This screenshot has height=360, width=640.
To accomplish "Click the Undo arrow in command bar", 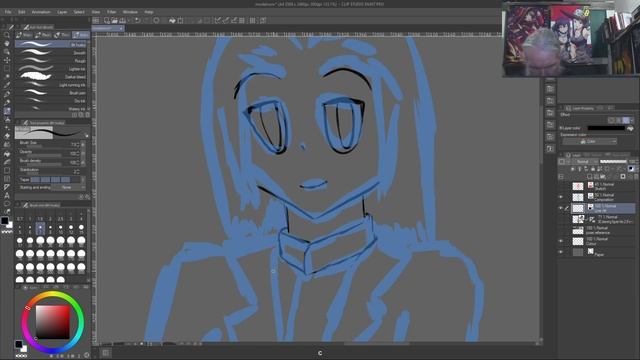I will pyautogui.click(x=138, y=20).
